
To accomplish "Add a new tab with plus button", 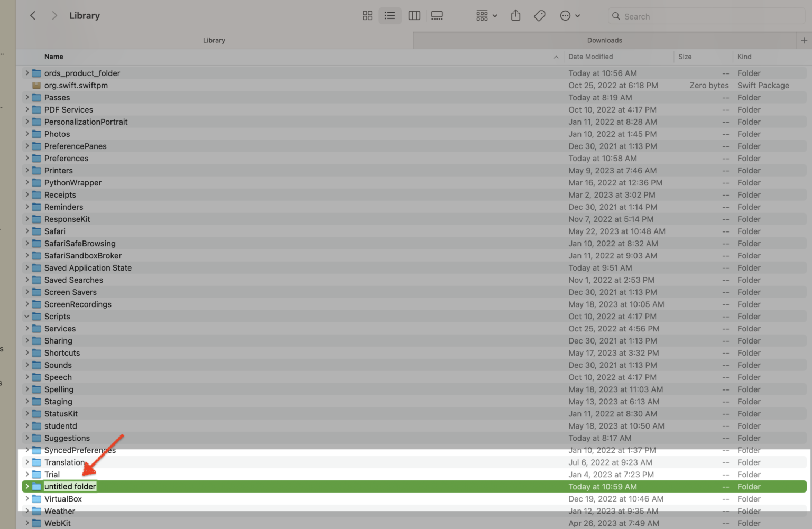I will 804,40.
